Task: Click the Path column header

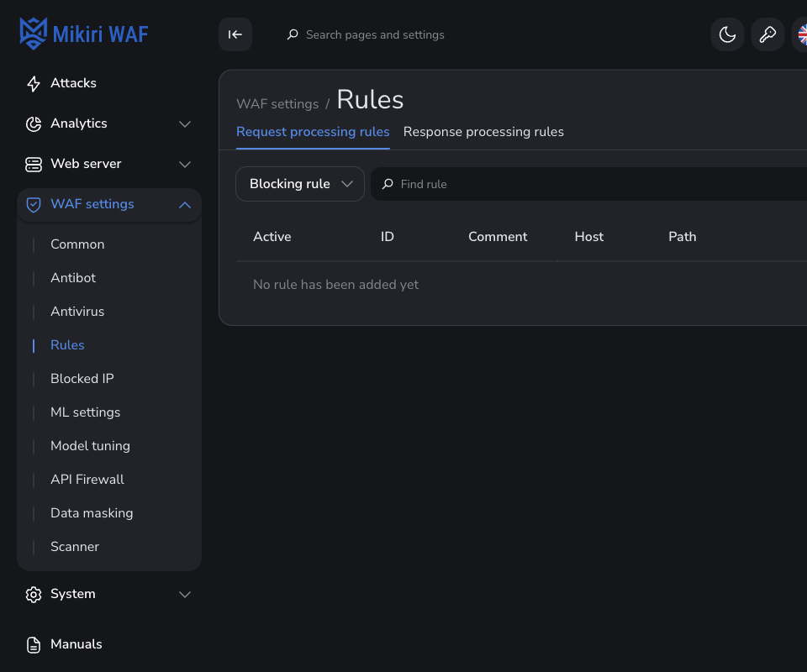Action: pyautogui.click(x=682, y=237)
